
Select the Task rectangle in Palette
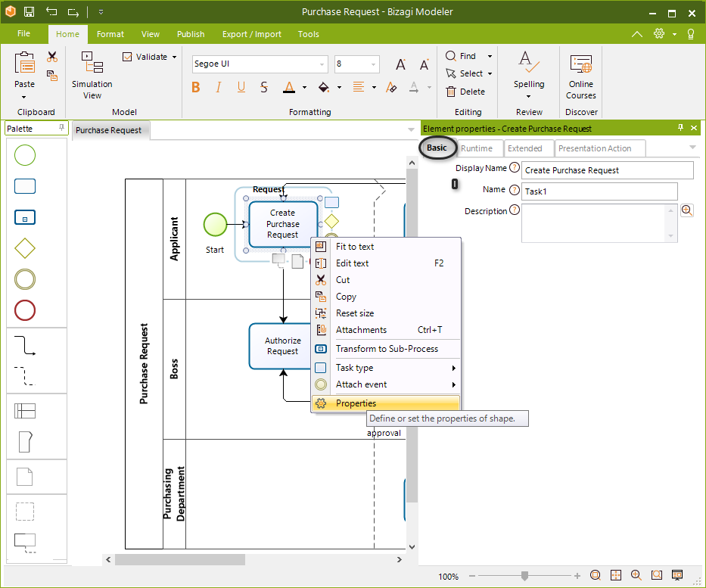[x=25, y=186]
